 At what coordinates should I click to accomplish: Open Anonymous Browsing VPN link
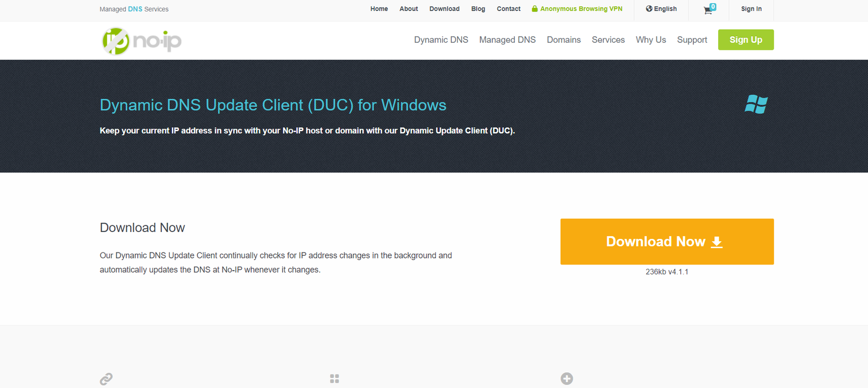(x=577, y=9)
